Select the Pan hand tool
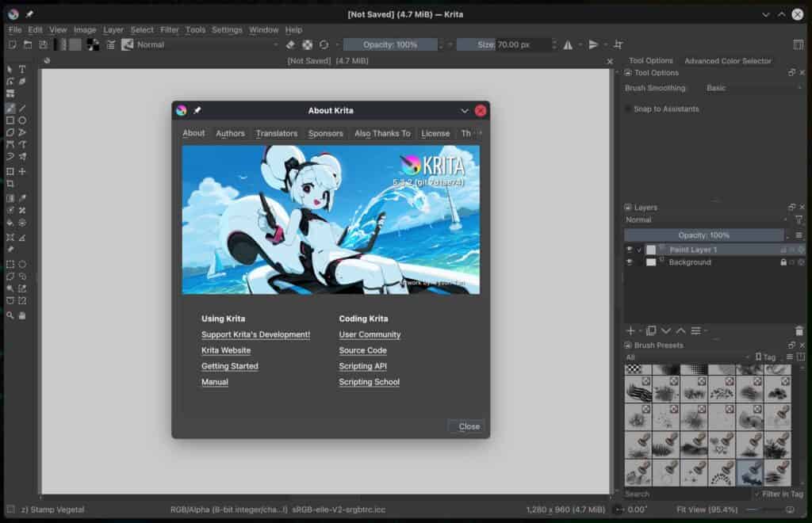The image size is (812, 523). 22,315
